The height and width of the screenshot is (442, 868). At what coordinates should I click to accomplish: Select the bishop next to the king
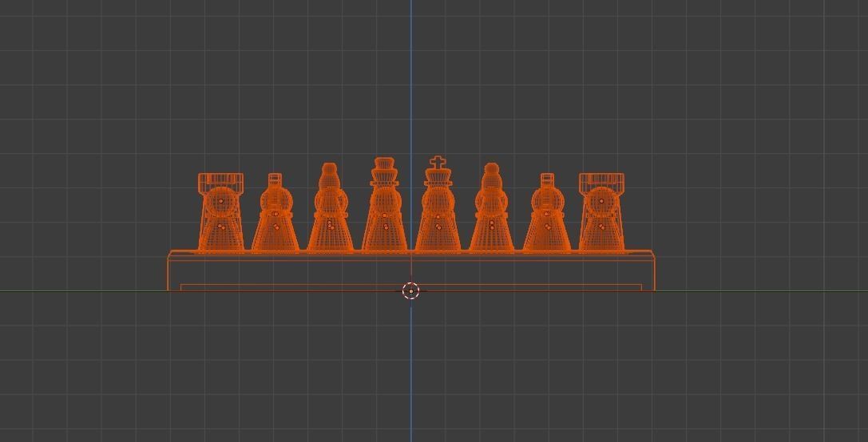(x=492, y=207)
